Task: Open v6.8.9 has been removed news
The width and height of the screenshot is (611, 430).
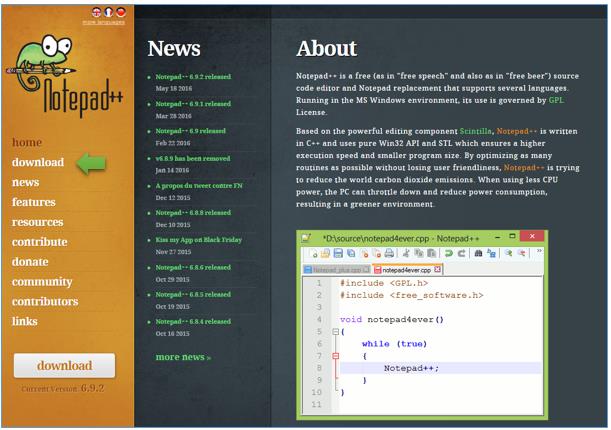Action: 193,159
